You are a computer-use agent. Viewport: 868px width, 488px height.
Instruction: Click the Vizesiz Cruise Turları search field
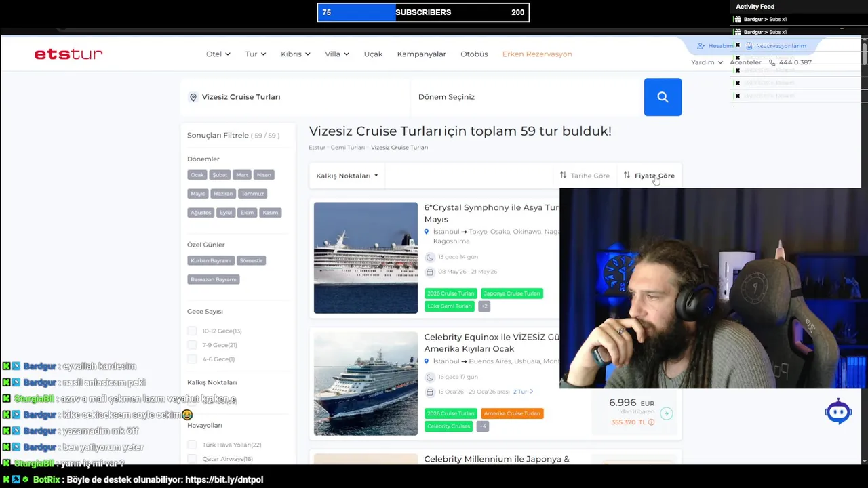[296, 97]
